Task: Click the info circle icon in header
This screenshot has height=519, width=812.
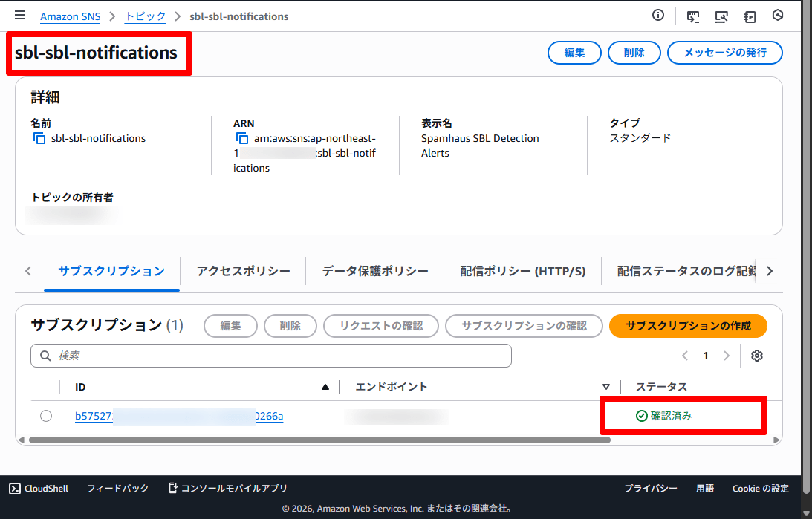Action: (x=657, y=16)
